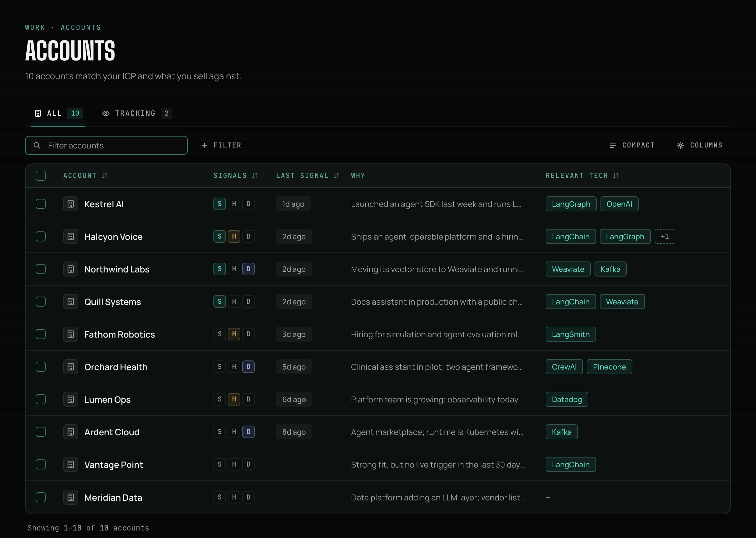Click the magnifier icon in the filter box
The height and width of the screenshot is (538, 756).
(37, 145)
